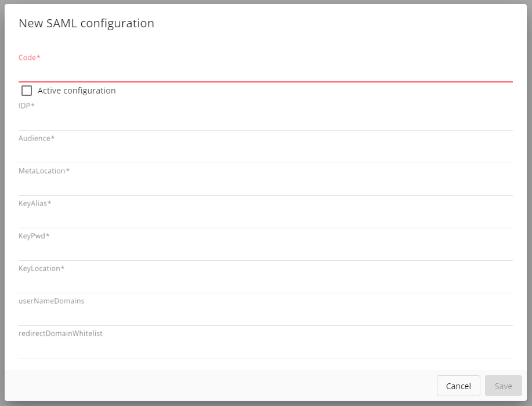Viewport: 532px width, 406px height.
Task: Click inside the KeyAlias field
Action: pos(265,218)
